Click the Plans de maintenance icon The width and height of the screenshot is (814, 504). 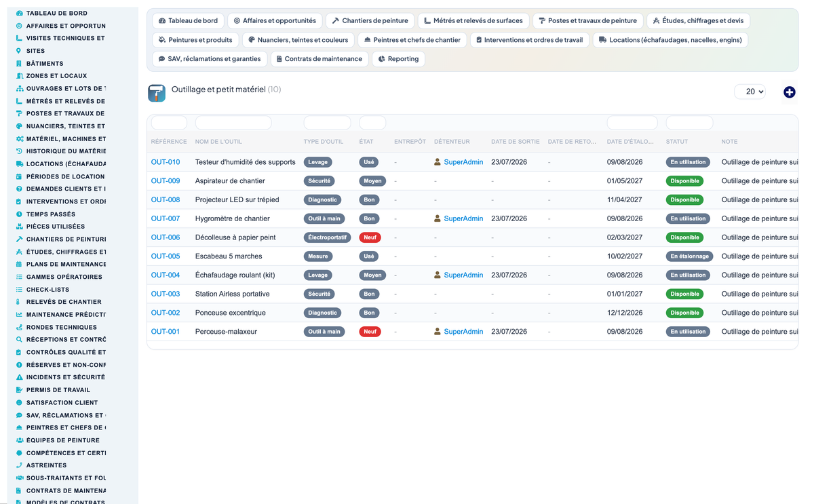pyautogui.click(x=19, y=264)
